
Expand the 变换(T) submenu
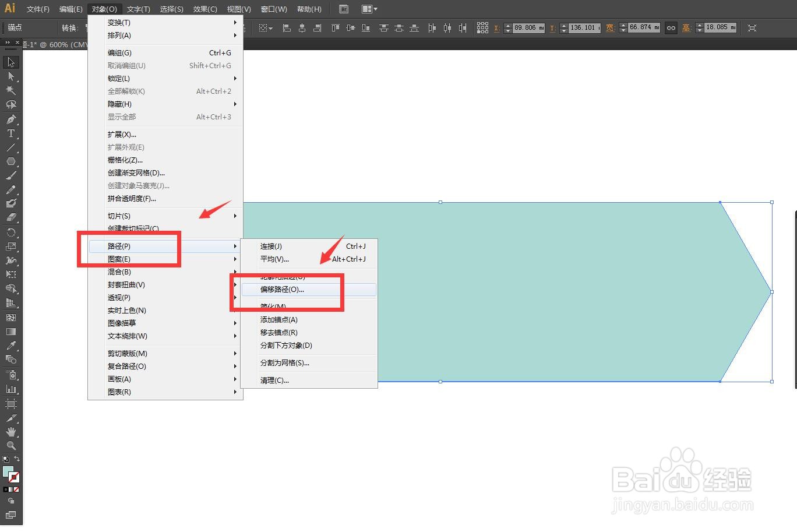click(x=165, y=23)
